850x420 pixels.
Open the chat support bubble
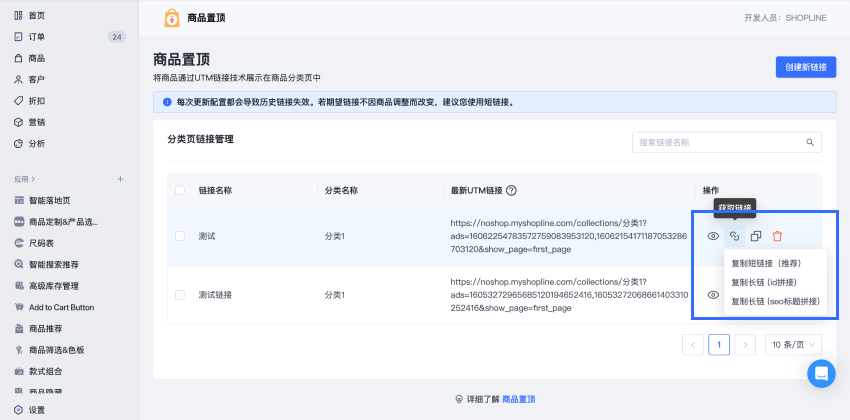(x=821, y=373)
